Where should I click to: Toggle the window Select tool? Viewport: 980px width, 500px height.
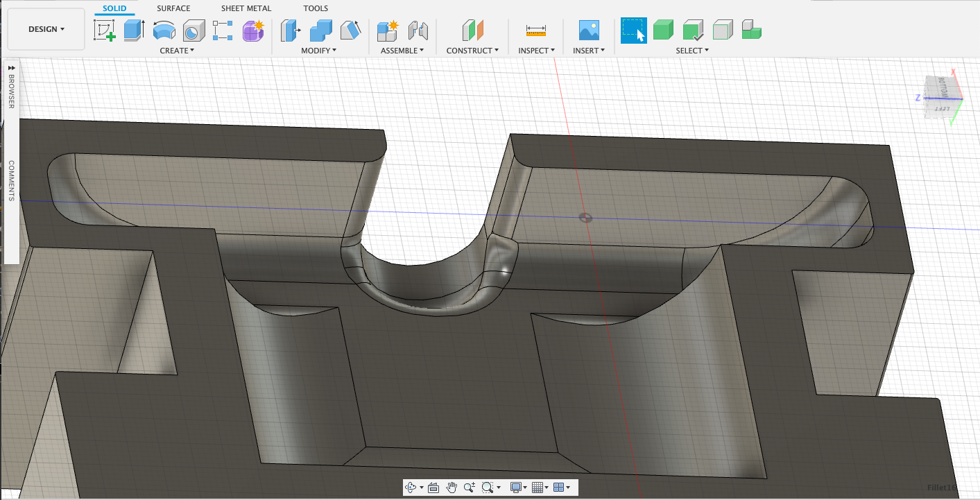tap(633, 31)
